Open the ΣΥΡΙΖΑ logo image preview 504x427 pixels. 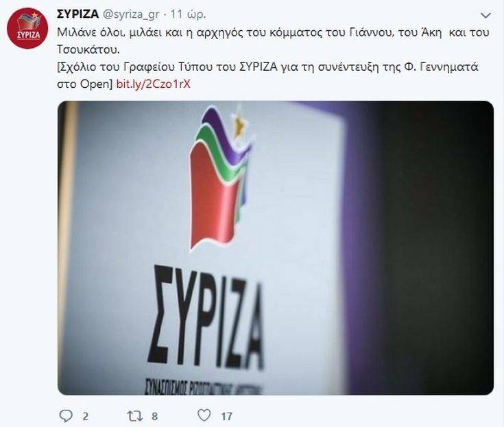[276, 248]
